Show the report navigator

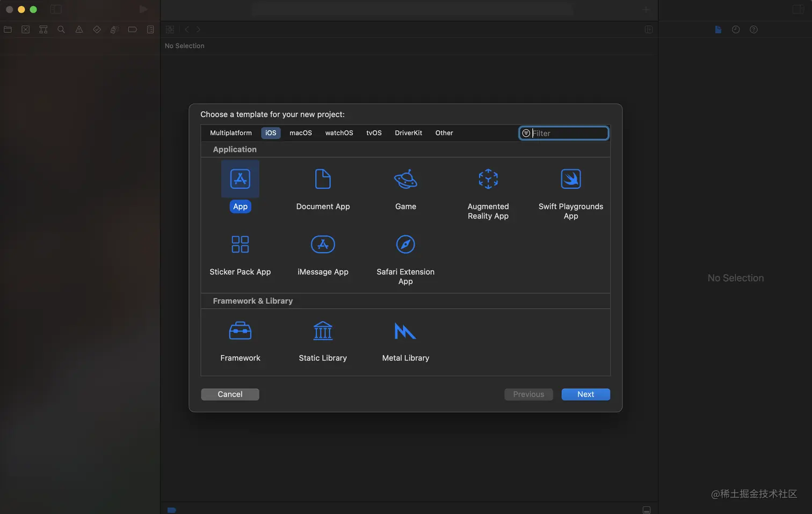point(150,30)
